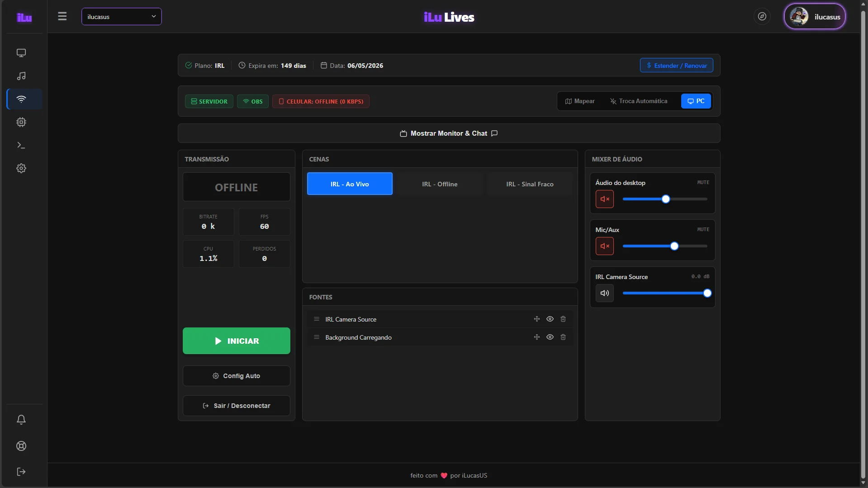Open the settings gear sidebar icon
This screenshot has height=488, width=868.
coord(21,168)
